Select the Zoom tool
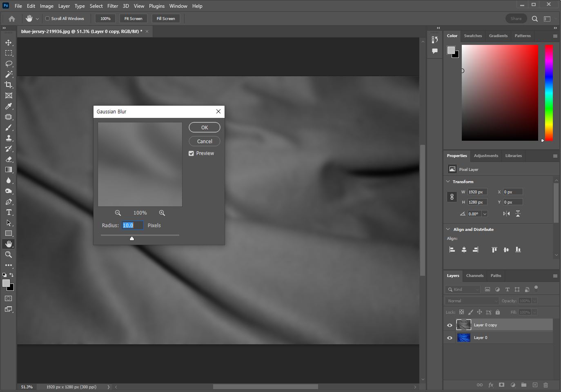 8,255
